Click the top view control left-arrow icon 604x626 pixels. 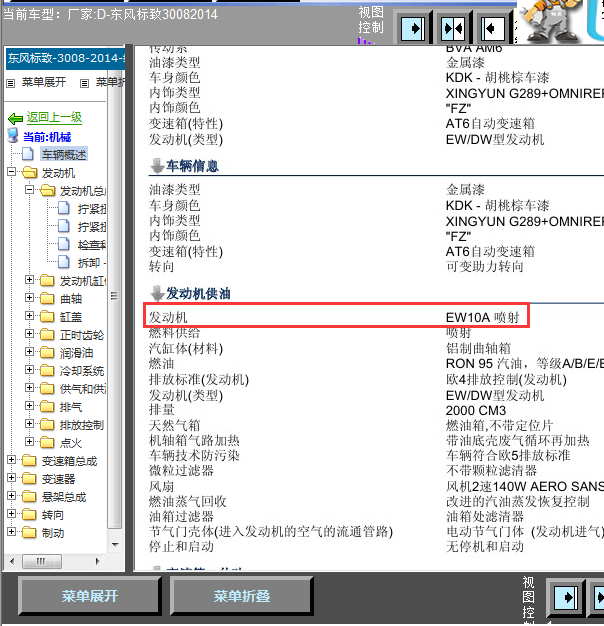tap(493, 28)
